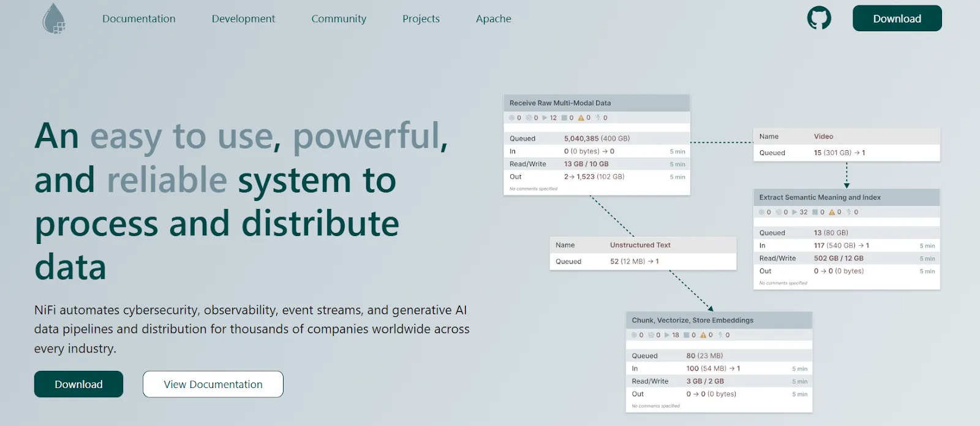
Task: Open the Community menu
Action: 339,18
